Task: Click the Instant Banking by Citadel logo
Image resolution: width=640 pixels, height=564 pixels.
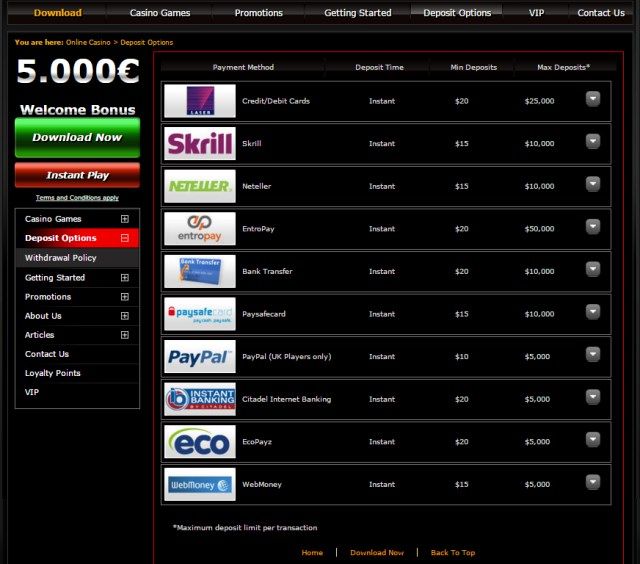Action: (200, 399)
